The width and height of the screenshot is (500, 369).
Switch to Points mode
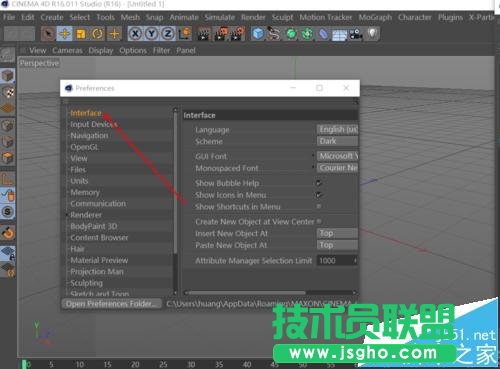coord(7,126)
